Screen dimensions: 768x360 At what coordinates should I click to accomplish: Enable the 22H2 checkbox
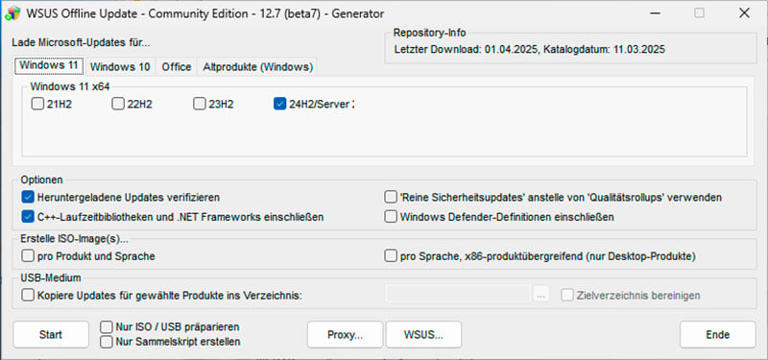[118, 104]
